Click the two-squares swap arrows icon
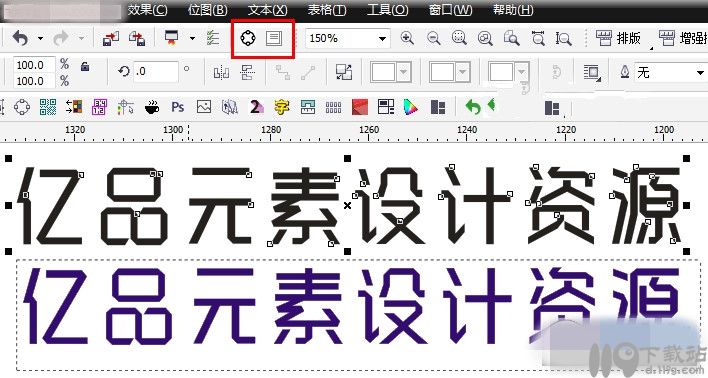This screenshot has width=708, height=378. [344, 72]
